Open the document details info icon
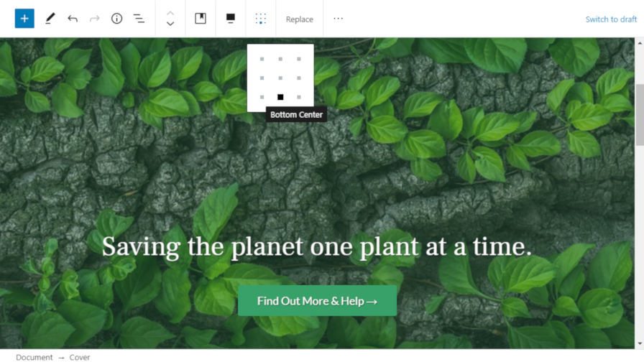This screenshot has width=644, height=362. (116, 19)
